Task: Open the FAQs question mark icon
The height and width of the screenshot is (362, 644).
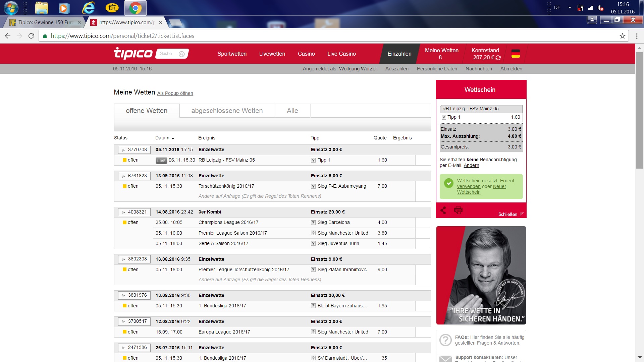Action: point(445,340)
